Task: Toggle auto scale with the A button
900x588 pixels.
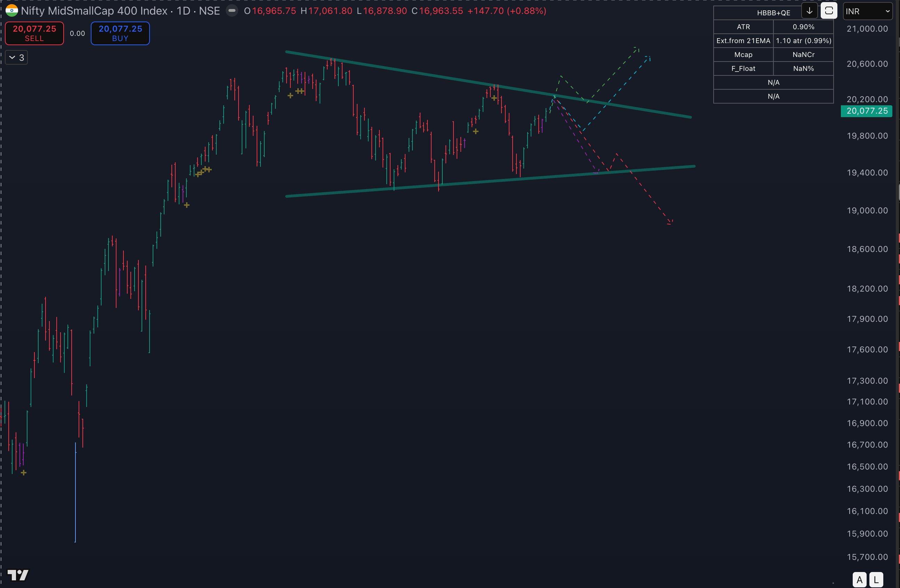Action: [x=859, y=580]
